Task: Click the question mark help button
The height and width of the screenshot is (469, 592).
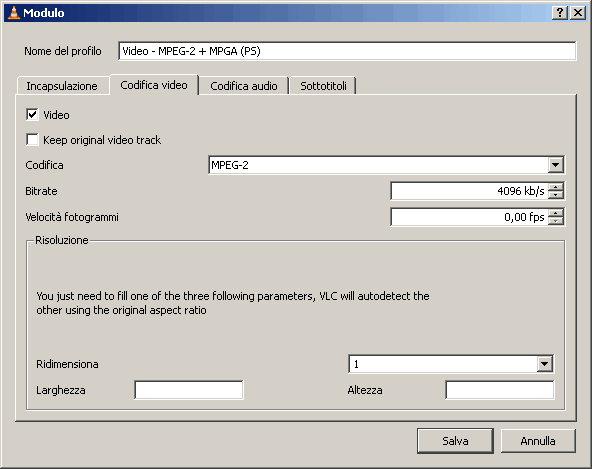Action: tap(560, 12)
